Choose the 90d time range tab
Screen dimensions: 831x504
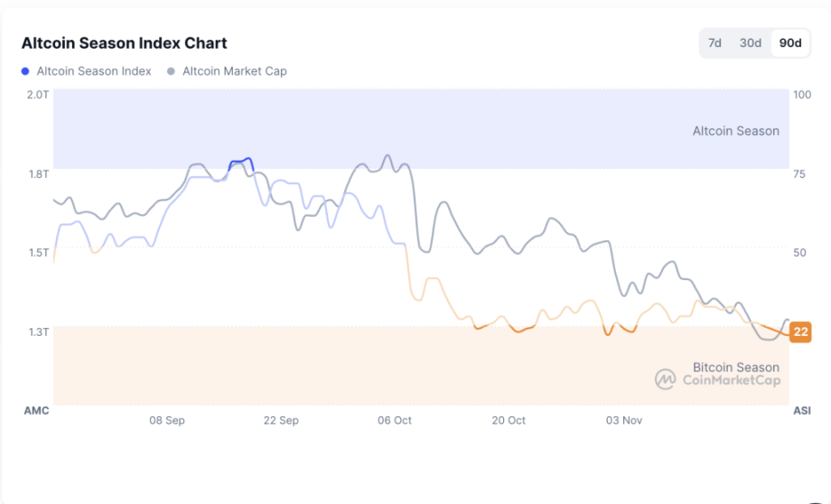[790, 43]
